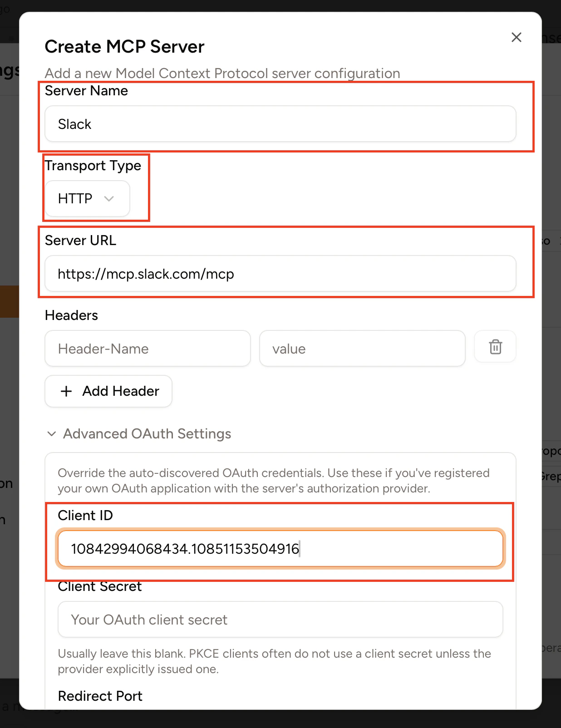Image resolution: width=561 pixels, height=728 pixels.
Task: Click the Client Secret label
Action: click(100, 586)
